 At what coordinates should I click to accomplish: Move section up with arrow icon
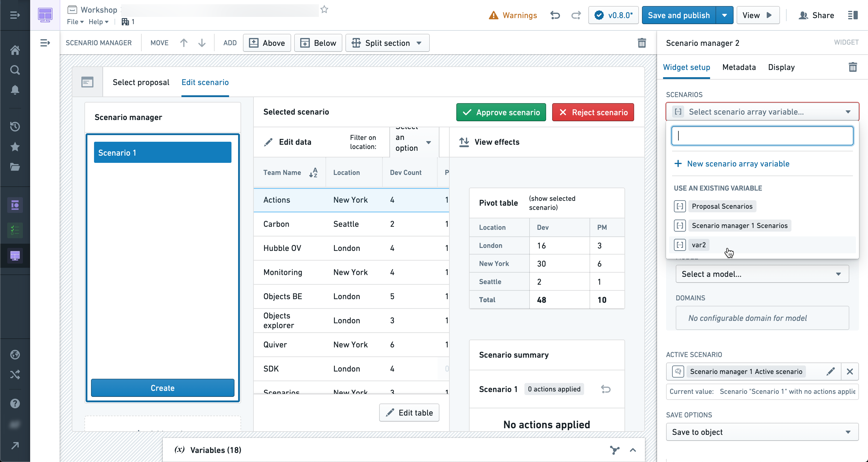tap(184, 43)
